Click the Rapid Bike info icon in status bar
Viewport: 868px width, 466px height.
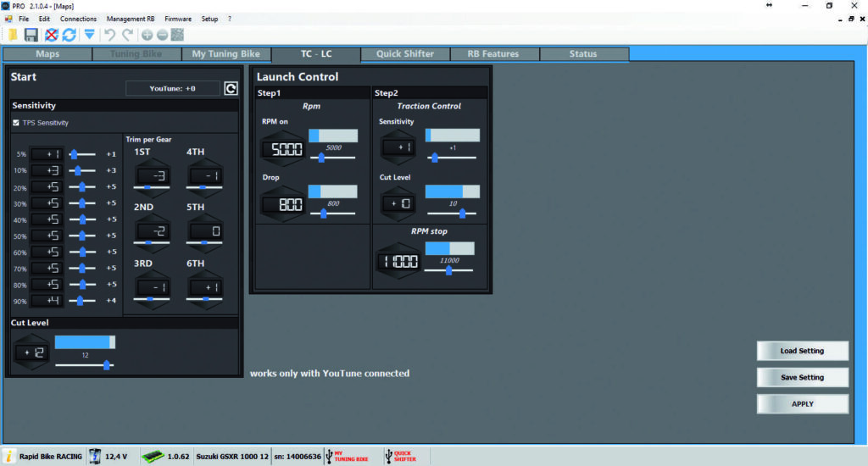click(10, 457)
